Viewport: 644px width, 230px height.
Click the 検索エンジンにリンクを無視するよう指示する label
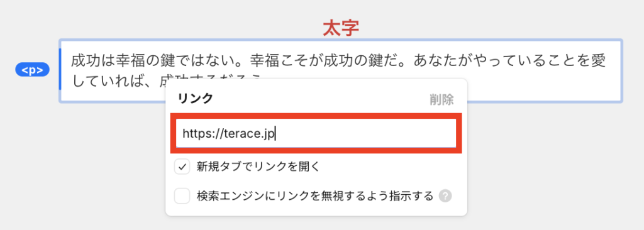tap(315, 196)
